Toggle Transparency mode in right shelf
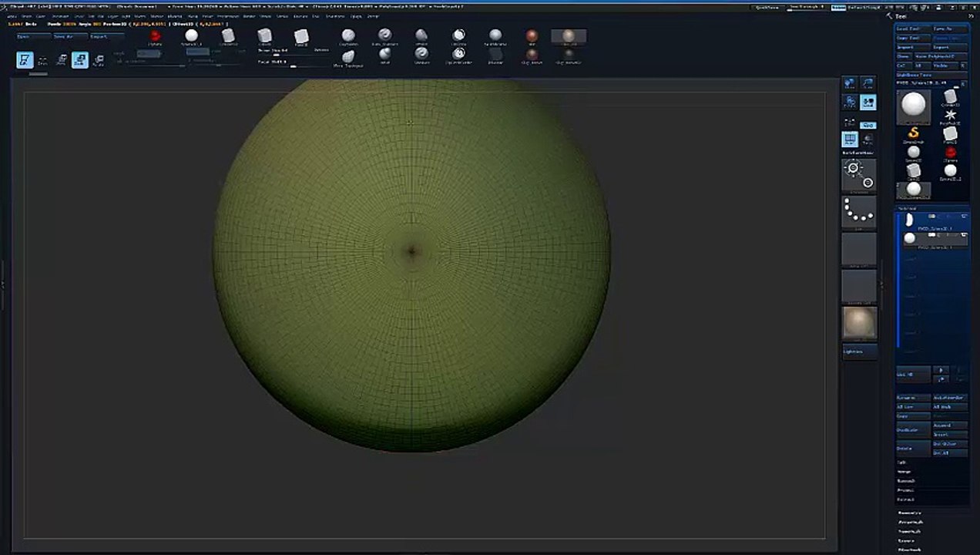Viewport: 980px width, 555px height. tap(868, 140)
